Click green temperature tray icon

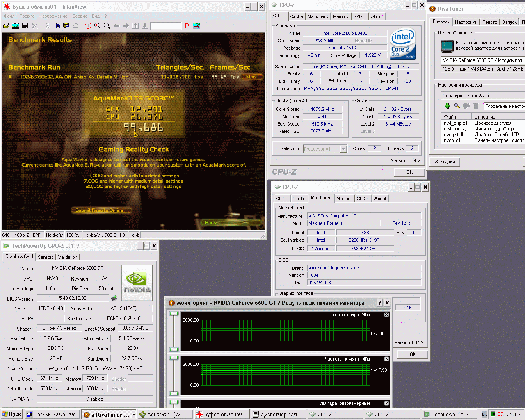pyautogui.click(x=493, y=414)
